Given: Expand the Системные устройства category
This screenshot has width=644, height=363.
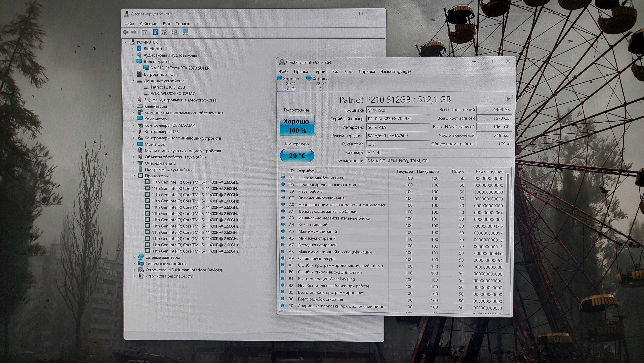Looking at the screenshot, I should pos(134,263).
